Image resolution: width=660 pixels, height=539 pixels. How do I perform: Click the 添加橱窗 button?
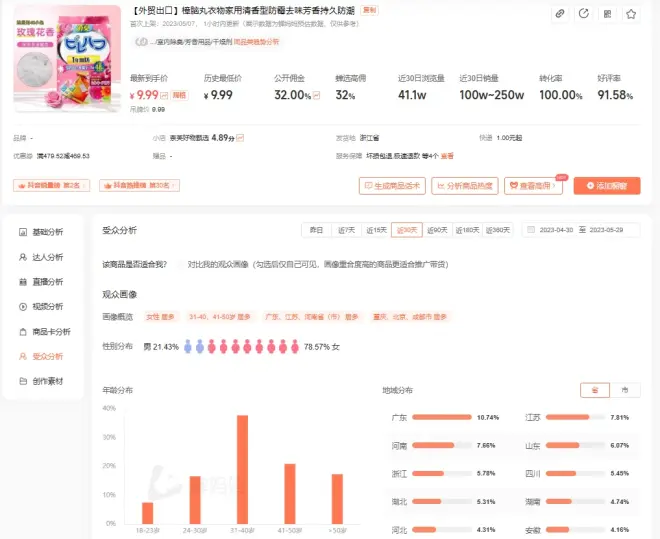tap(607, 186)
